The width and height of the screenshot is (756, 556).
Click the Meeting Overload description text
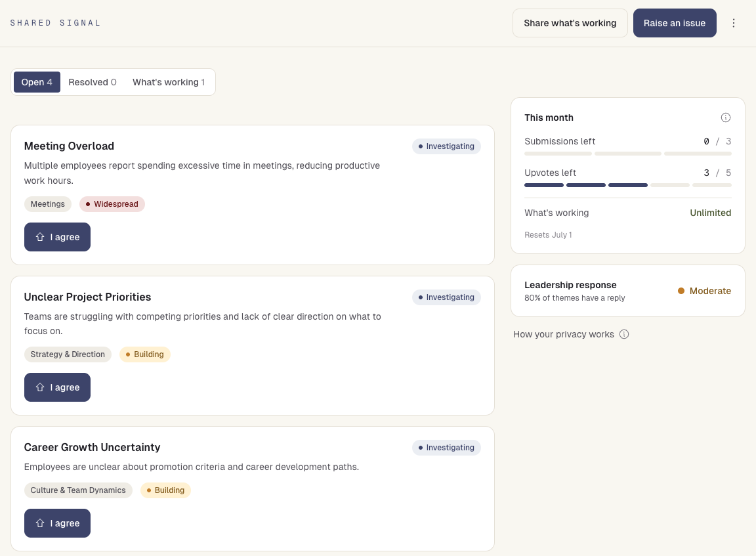pyautogui.click(x=202, y=173)
